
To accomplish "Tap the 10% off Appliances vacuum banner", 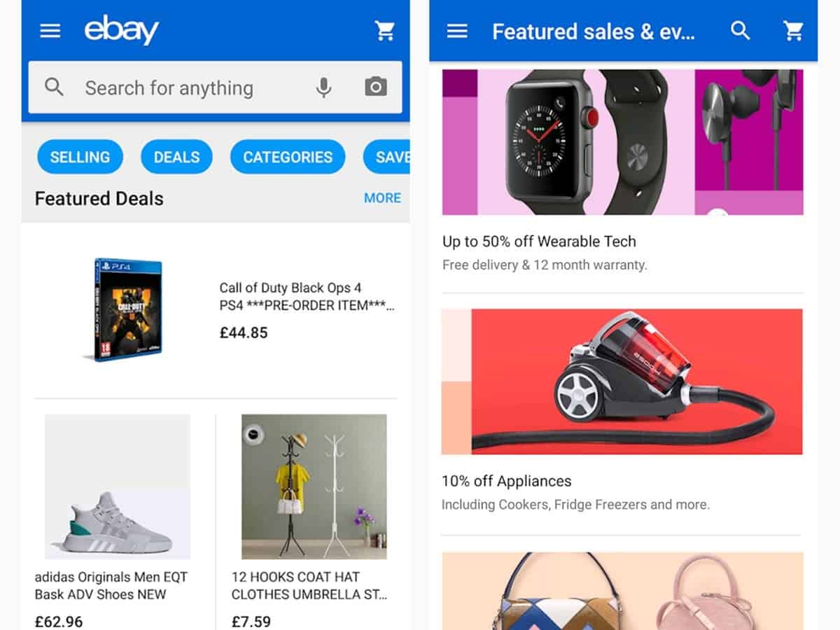I will 622,381.
